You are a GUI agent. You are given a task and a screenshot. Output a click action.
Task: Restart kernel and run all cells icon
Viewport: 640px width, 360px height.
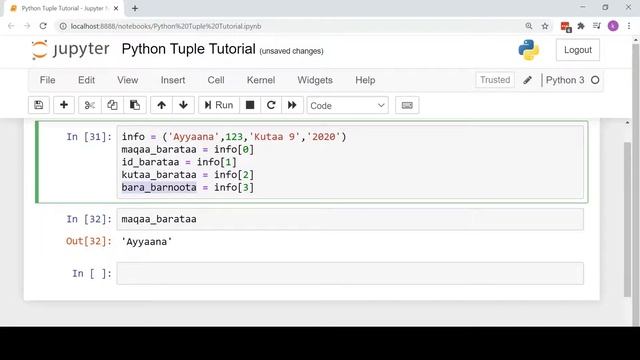[292, 105]
